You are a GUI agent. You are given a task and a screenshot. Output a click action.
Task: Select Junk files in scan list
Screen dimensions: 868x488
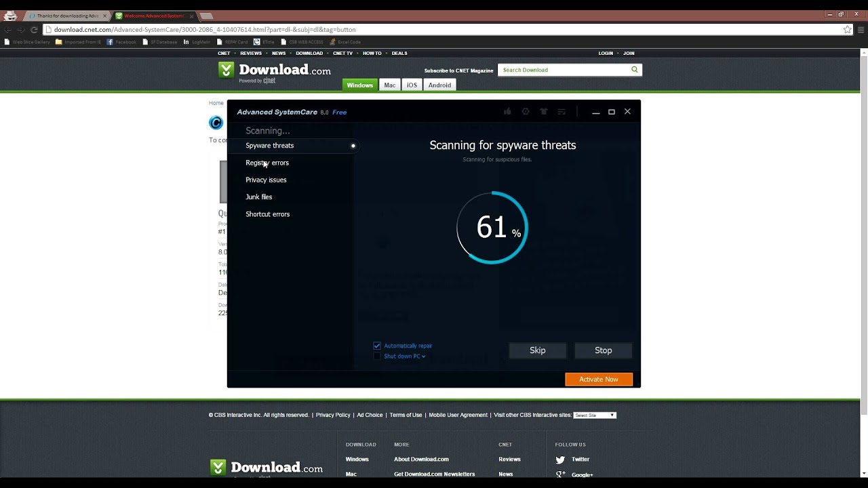259,197
